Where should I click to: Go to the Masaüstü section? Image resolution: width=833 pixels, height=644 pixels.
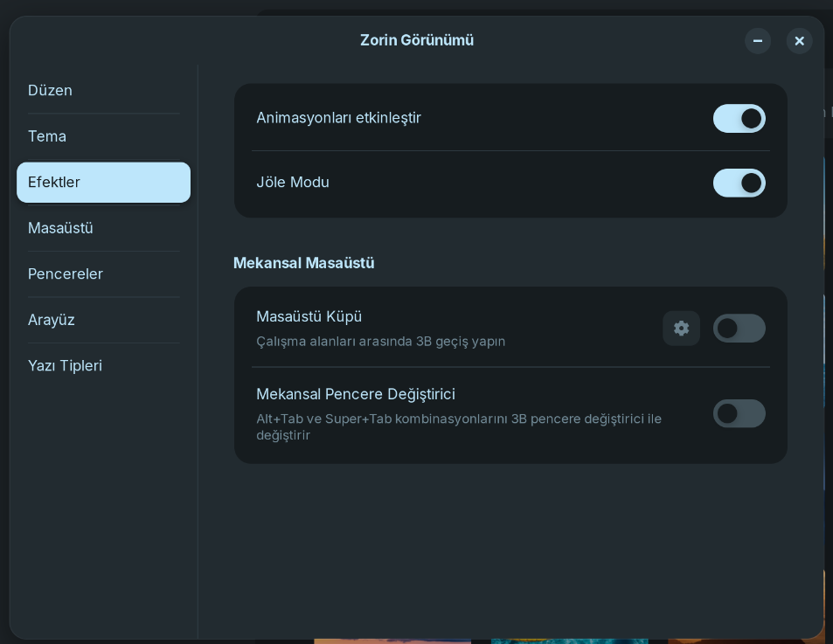coord(104,228)
